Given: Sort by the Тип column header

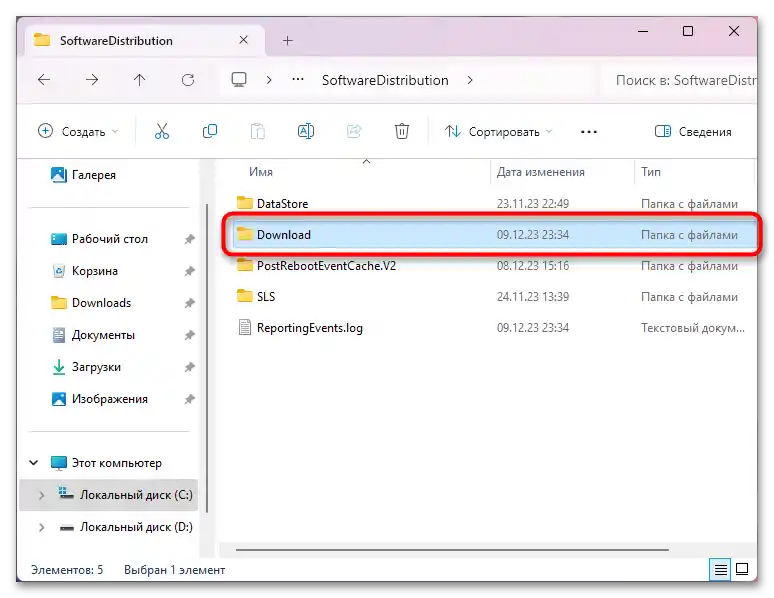Looking at the screenshot, I should [651, 172].
